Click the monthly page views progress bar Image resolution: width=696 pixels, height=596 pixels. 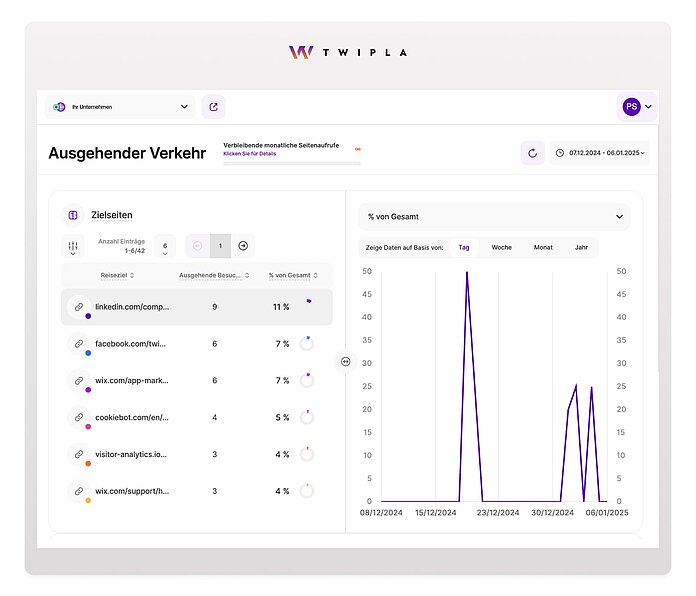(x=290, y=162)
